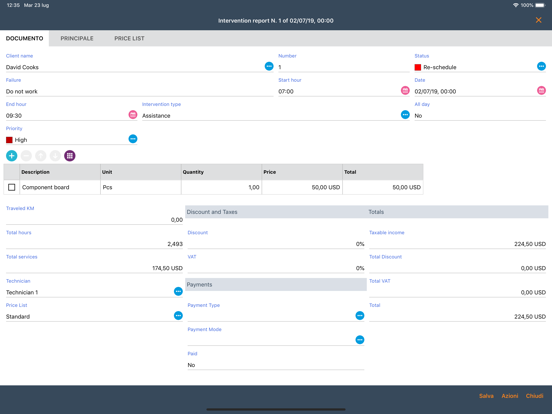Switch to the DOCUMENTO tab

click(25, 38)
